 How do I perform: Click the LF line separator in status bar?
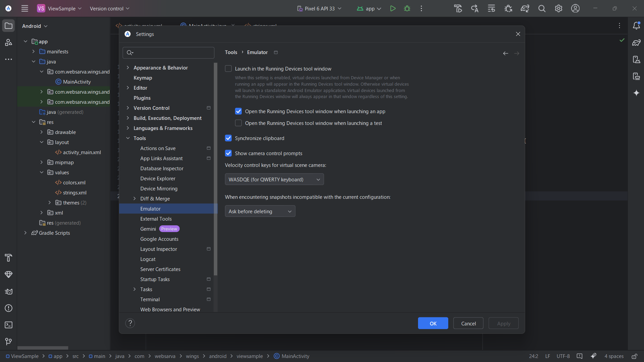click(x=548, y=356)
